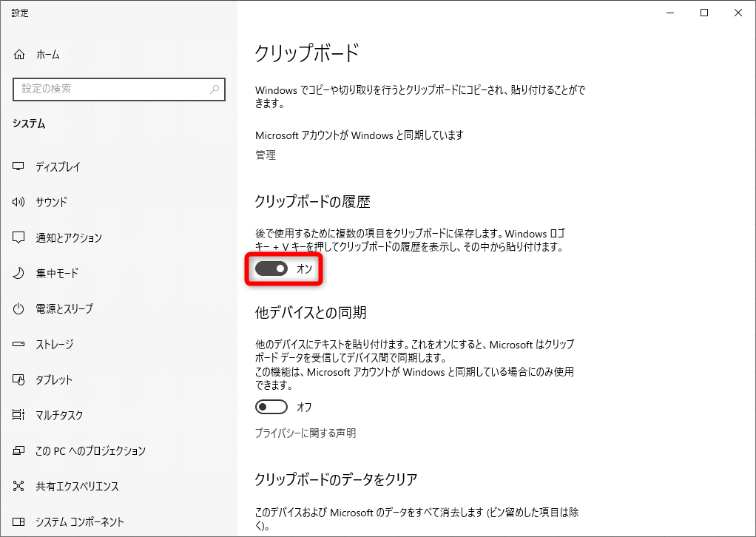
Task: Click the search magnifier icon
Action: (215, 89)
